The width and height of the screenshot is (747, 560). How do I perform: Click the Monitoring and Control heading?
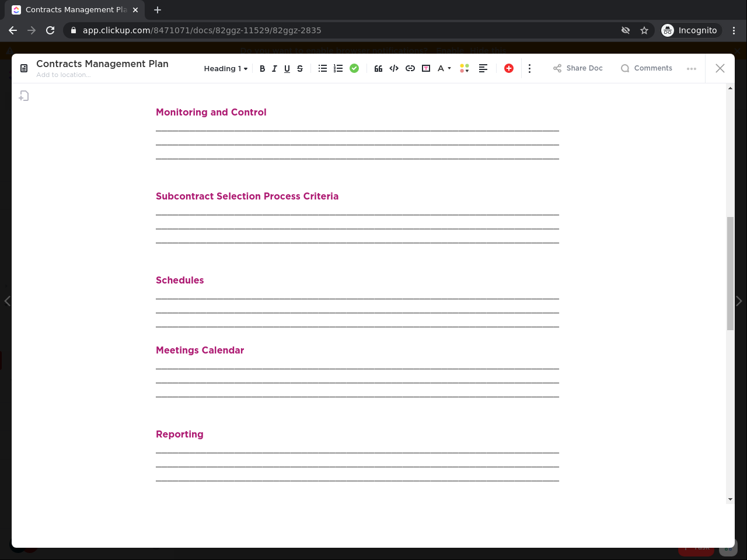click(211, 112)
